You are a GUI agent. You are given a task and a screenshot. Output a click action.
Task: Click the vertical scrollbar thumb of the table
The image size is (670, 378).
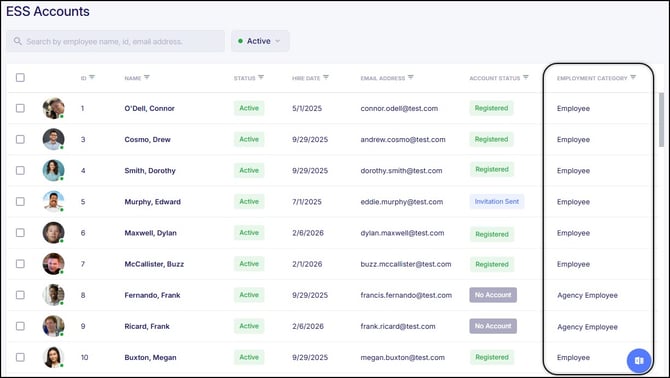point(661,120)
